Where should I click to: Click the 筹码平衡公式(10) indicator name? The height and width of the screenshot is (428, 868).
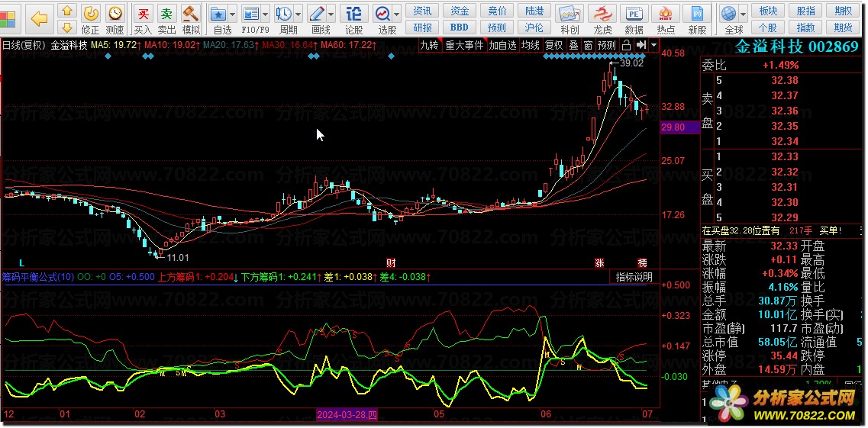(38, 277)
